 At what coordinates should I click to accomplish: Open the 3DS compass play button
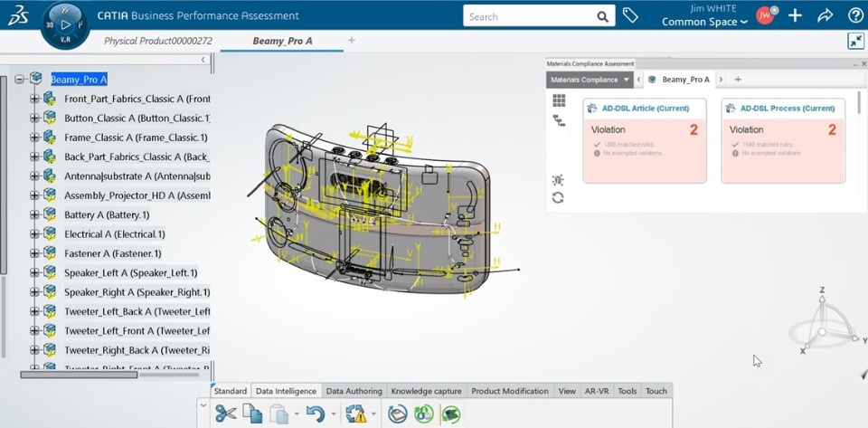click(x=65, y=24)
